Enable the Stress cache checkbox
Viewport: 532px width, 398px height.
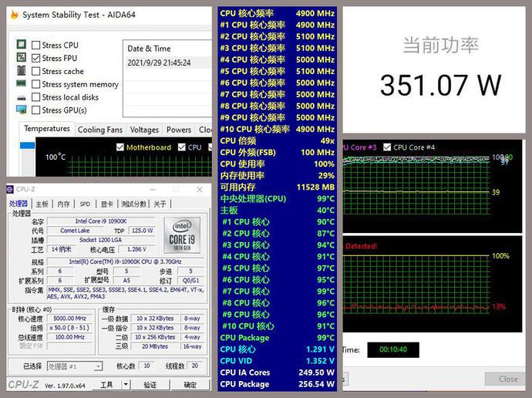pyautogui.click(x=35, y=71)
